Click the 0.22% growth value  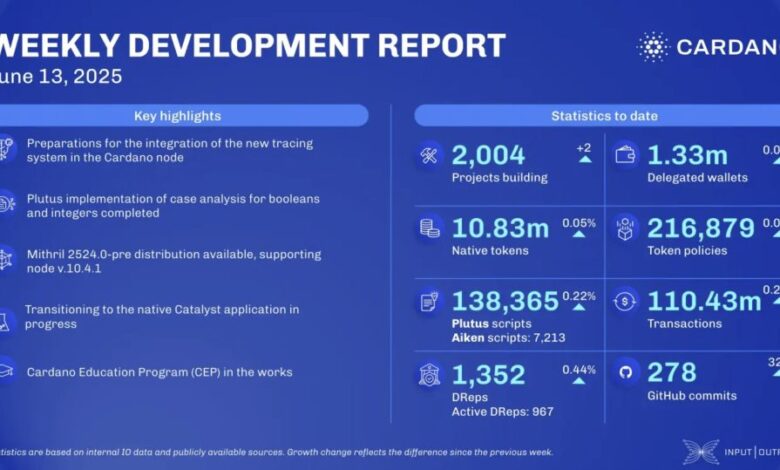tap(579, 296)
